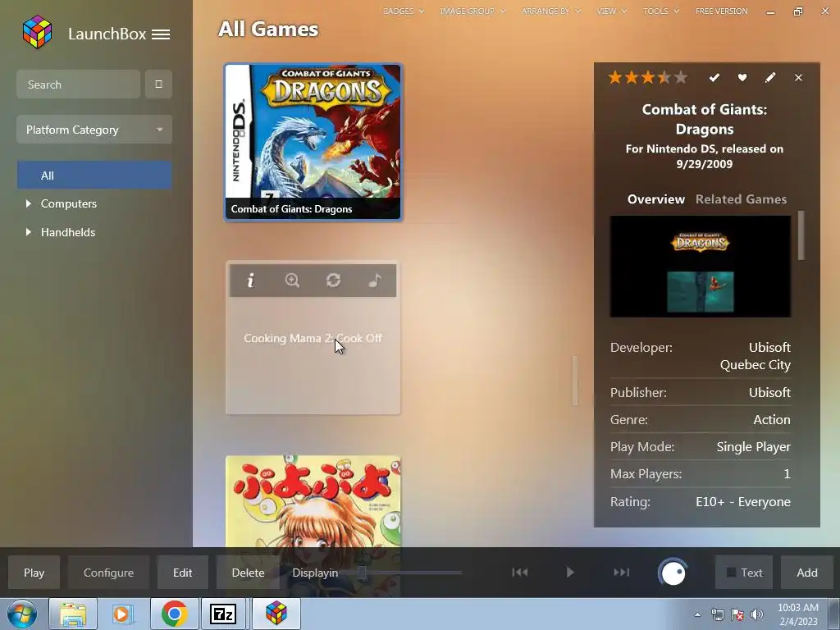Select All in the platform list
The image size is (840, 630).
pyautogui.click(x=94, y=176)
